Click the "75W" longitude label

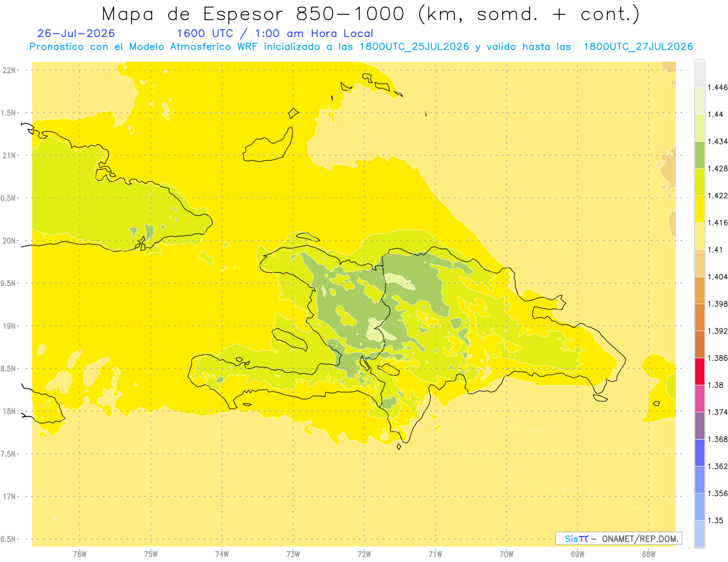(x=151, y=554)
